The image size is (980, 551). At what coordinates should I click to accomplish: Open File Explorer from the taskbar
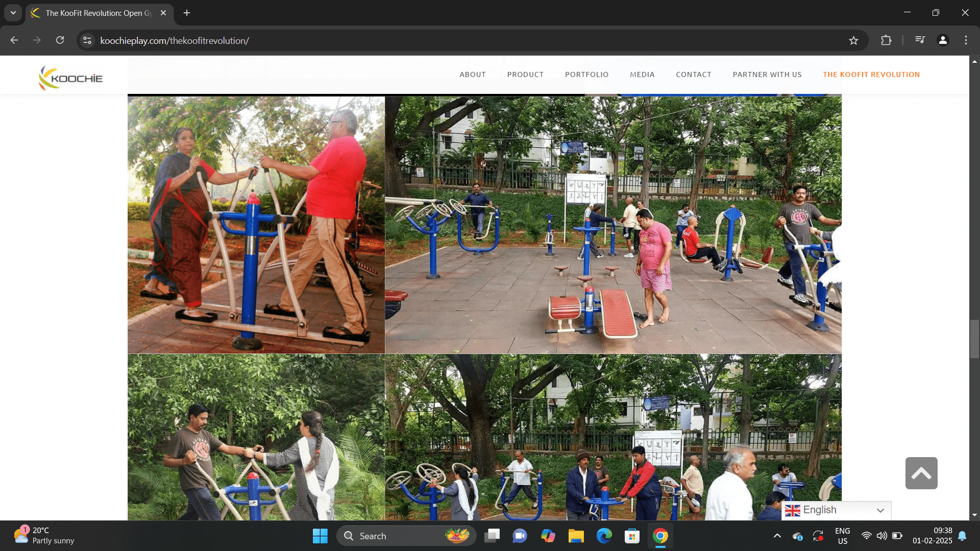tap(576, 536)
